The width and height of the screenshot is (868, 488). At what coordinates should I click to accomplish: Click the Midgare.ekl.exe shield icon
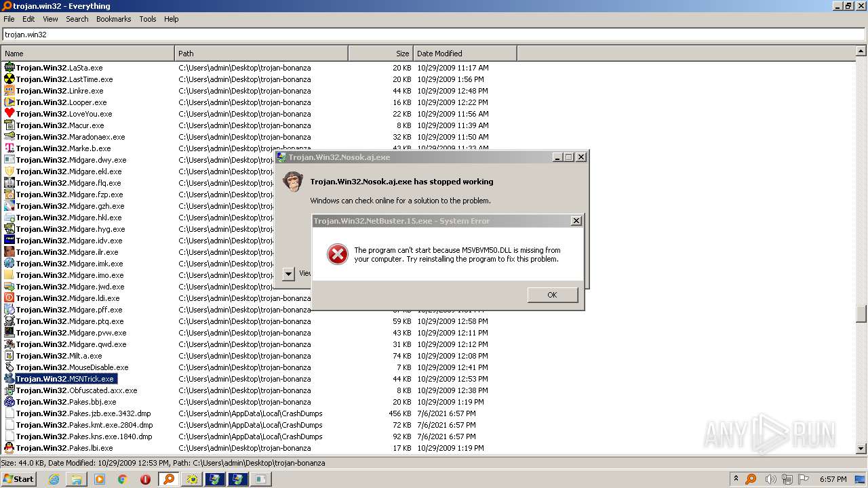[x=9, y=171]
